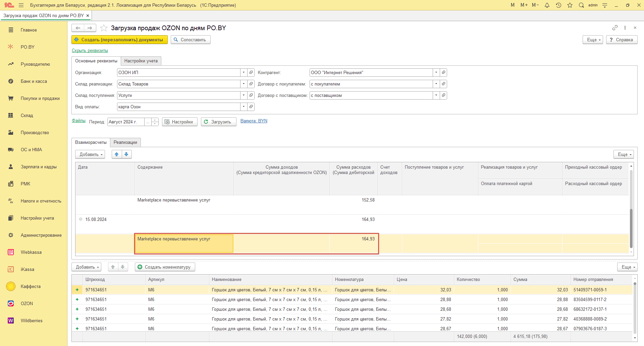Close the Загрузка продаж OZON tab
This screenshot has width=644, height=346.
click(x=88, y=15)
